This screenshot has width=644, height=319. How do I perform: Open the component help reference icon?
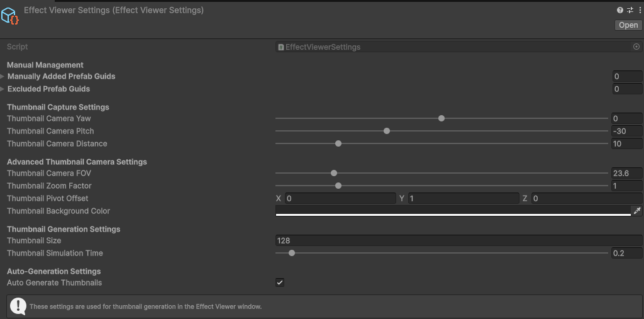pos(620,10)
